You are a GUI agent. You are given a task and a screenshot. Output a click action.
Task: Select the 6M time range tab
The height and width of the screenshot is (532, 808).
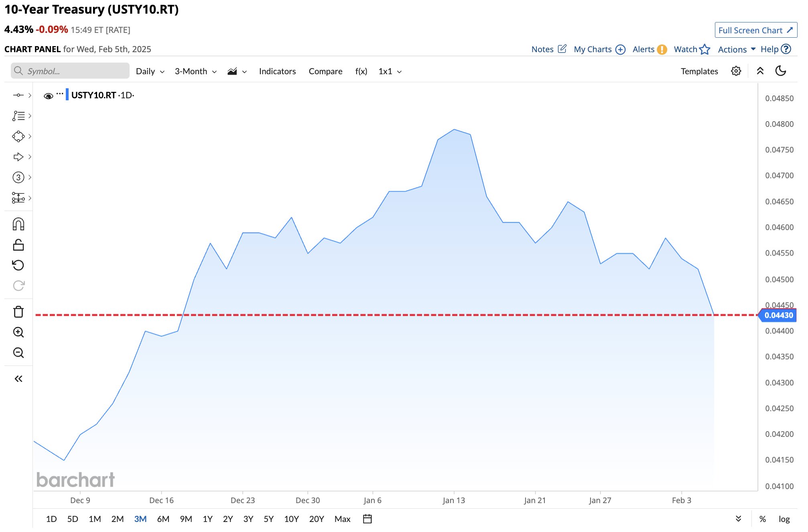tap(163, 519)
